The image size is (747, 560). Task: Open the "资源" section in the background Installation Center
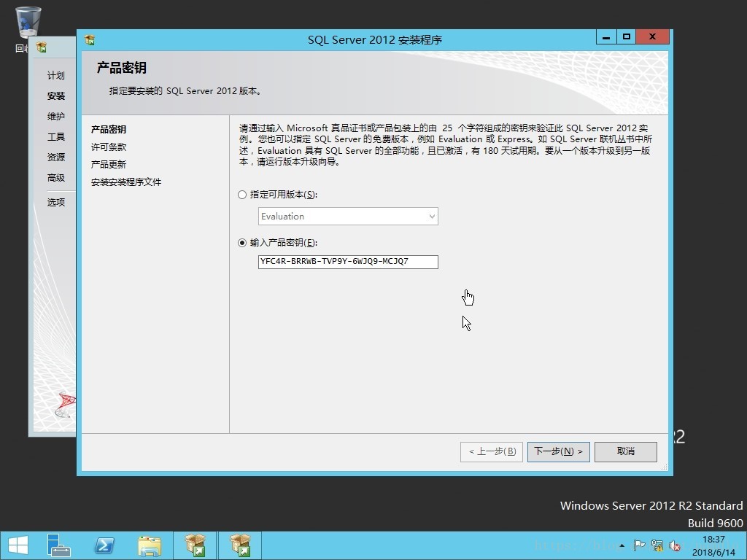tap(55, 157)
